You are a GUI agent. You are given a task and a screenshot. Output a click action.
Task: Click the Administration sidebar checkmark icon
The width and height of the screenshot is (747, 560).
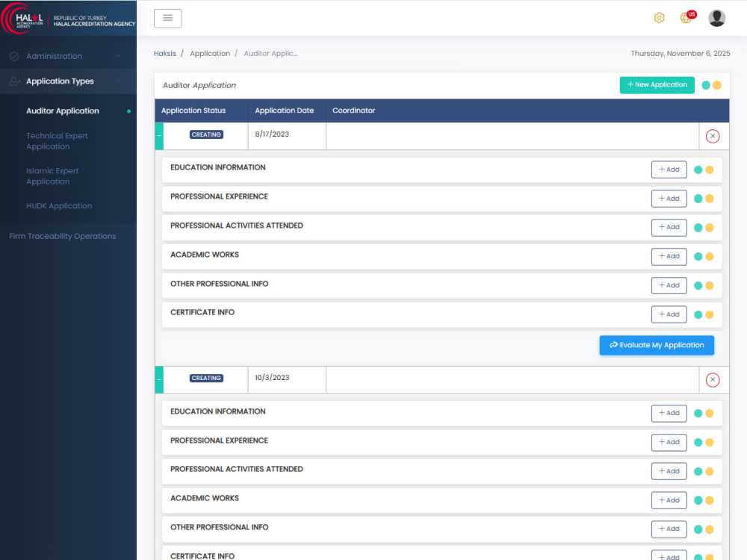[13, 56]
